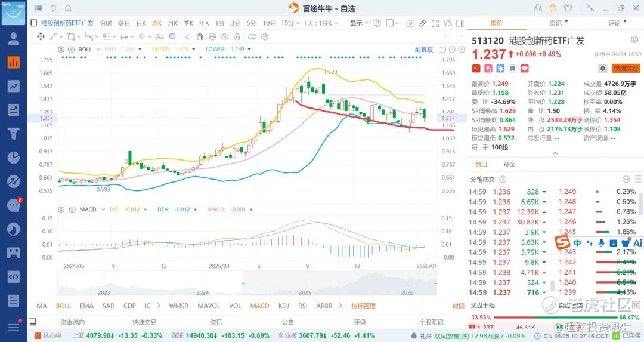This screenshot has height=342, width=644.
Task: Open the 15分 interval dropdown
Action: [290, 23]
